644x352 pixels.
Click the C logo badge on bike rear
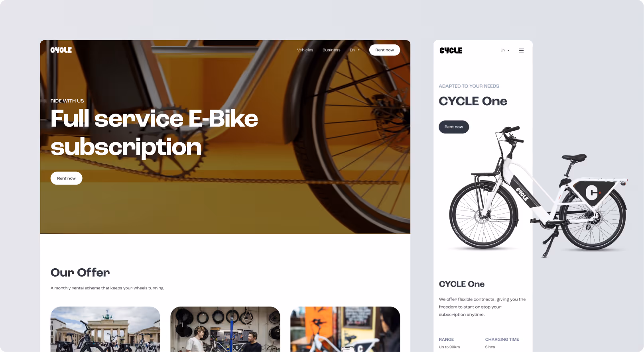tap(592, 193)
